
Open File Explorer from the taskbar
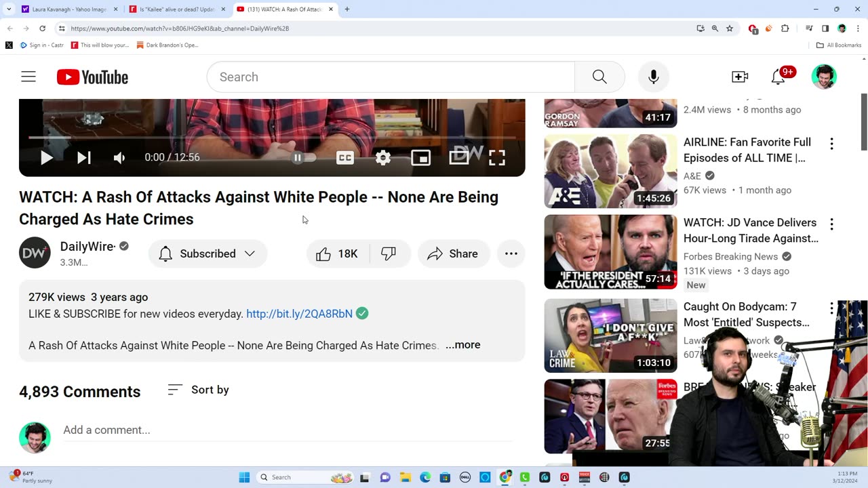pos(405,477)
